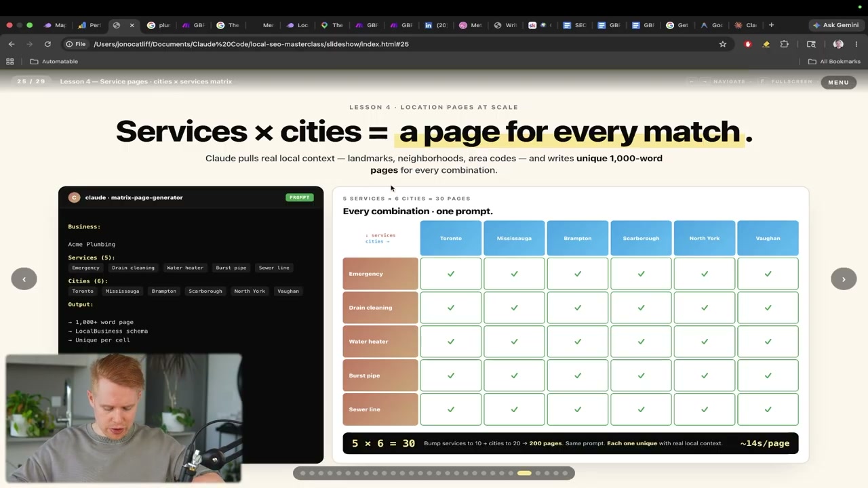Screen dimensions: 868x488
Task: Advance to next slide with right arrow button
Action: pos(844,279)
